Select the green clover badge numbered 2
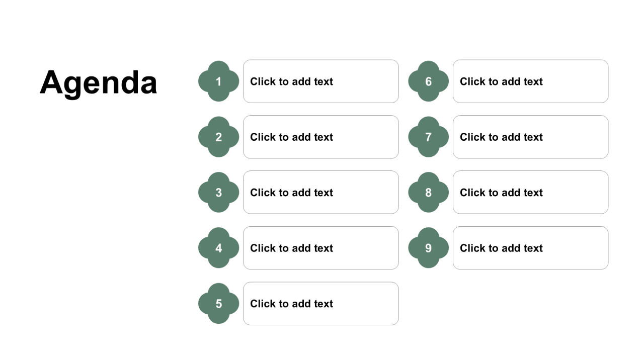Screen dimensions: 644x362 click(218, 137)
